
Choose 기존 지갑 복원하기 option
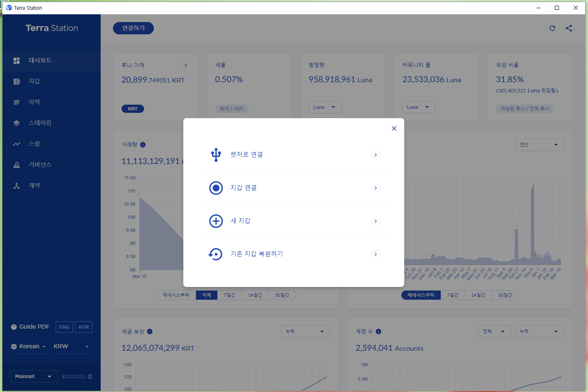[294, 254]
